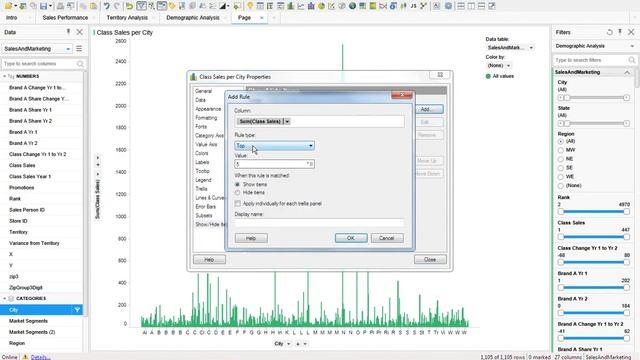The image size is (640, 360).
Task: Click the Type to search filters box
Action: click(595, 60)
